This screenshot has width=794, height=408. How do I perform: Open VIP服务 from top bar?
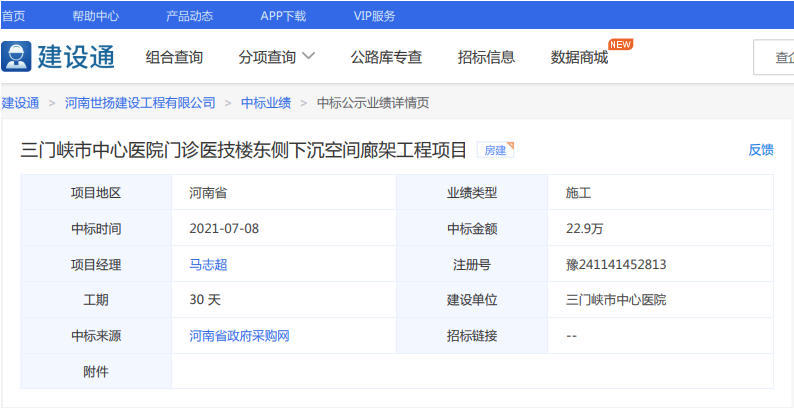click(374, 15)
